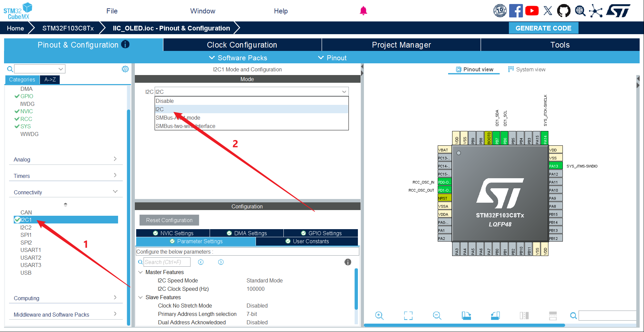
Task: Click the parameter Search (Ctrl+F) field
Action: (x=167, y=262)
